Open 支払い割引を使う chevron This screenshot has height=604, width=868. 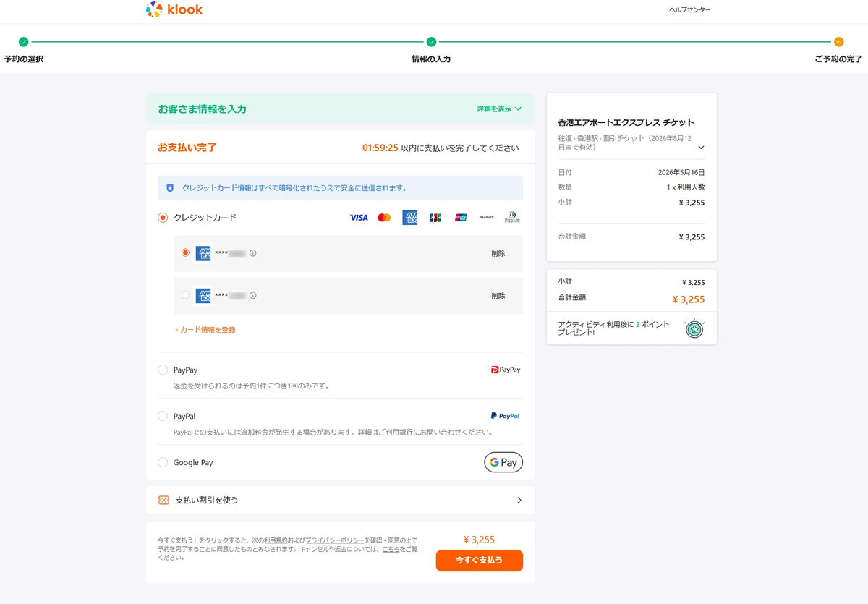(x=519, y=500)
